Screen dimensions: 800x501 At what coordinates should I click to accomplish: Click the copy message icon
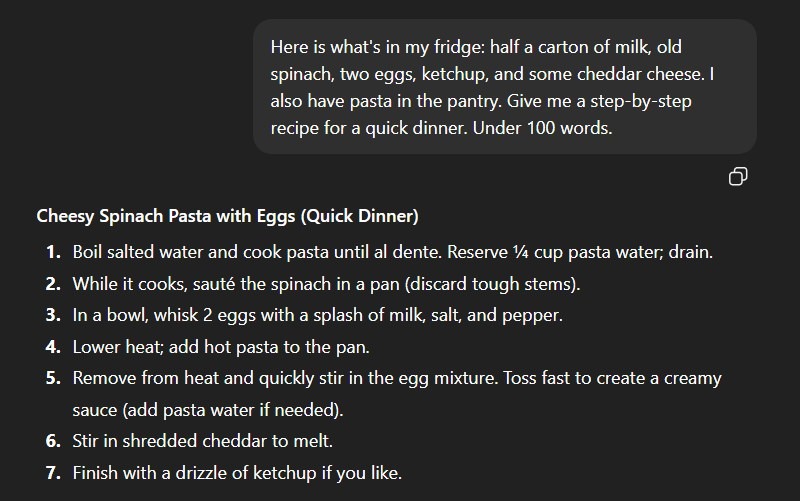(x=739, y=177)
